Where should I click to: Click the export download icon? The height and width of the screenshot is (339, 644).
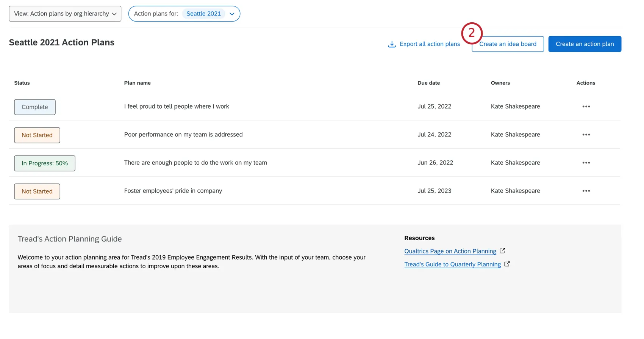(392, 44)
